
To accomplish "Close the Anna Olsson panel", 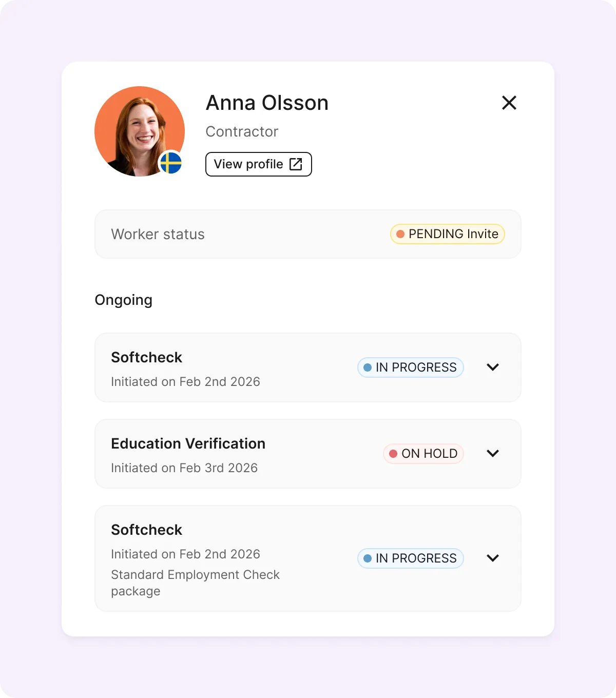I will point(509,103).
